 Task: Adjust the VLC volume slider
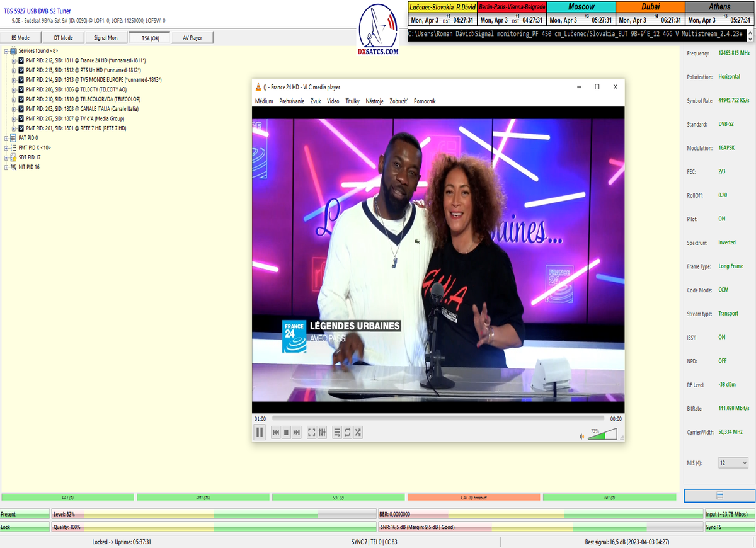point(603,435)
